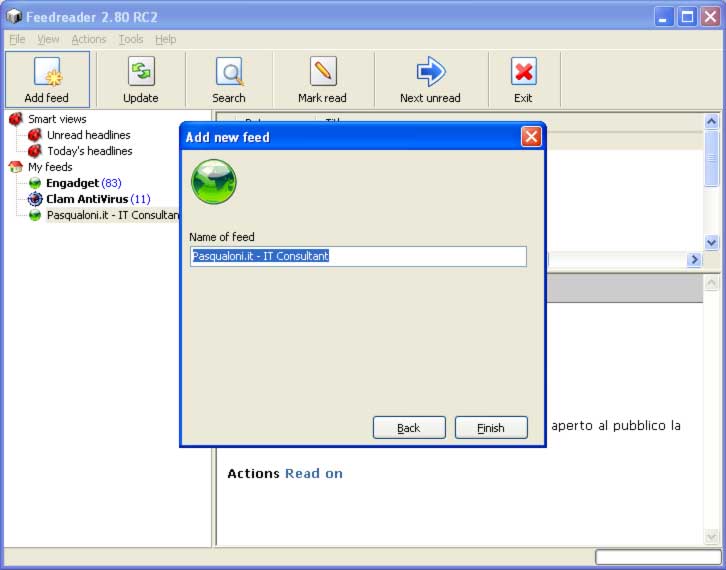Select Smart views tree node
Image resolution: width=726 pixels, height=570 pixels.
[57, 119]
